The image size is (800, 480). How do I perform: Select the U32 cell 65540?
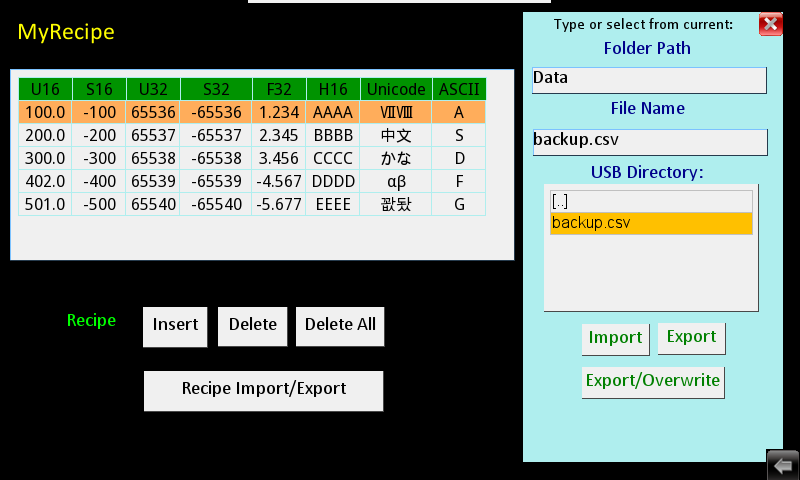tap(153, 204)
